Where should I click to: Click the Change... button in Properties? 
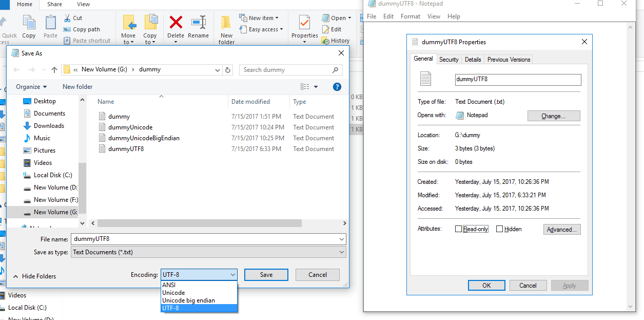tap(554, 116)
